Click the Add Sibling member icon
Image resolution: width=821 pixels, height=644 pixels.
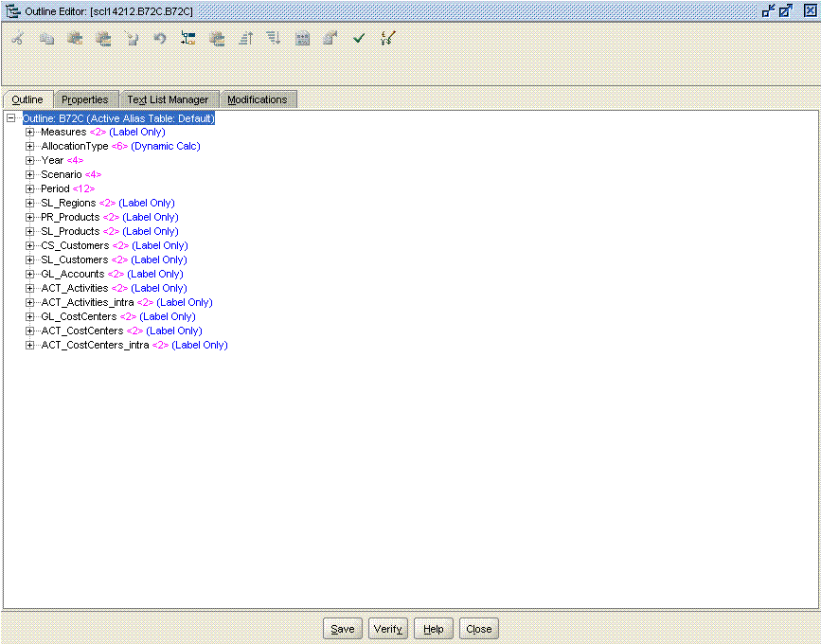(216, 38)
